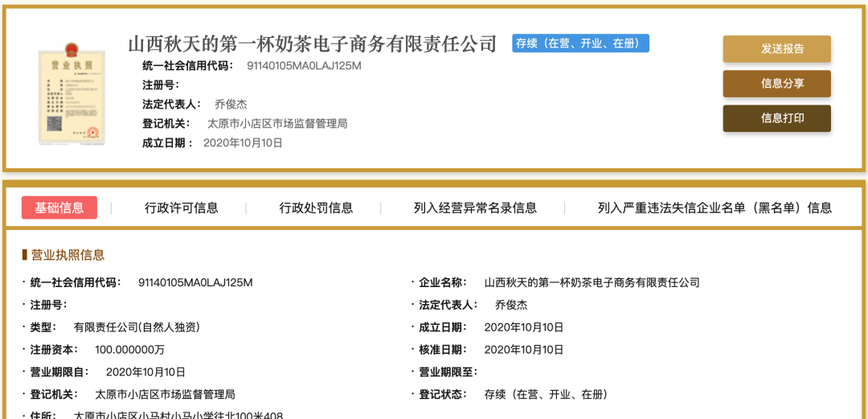Click the 企业名称 value in license details
The image size is (868, 419).
(592, 282)
